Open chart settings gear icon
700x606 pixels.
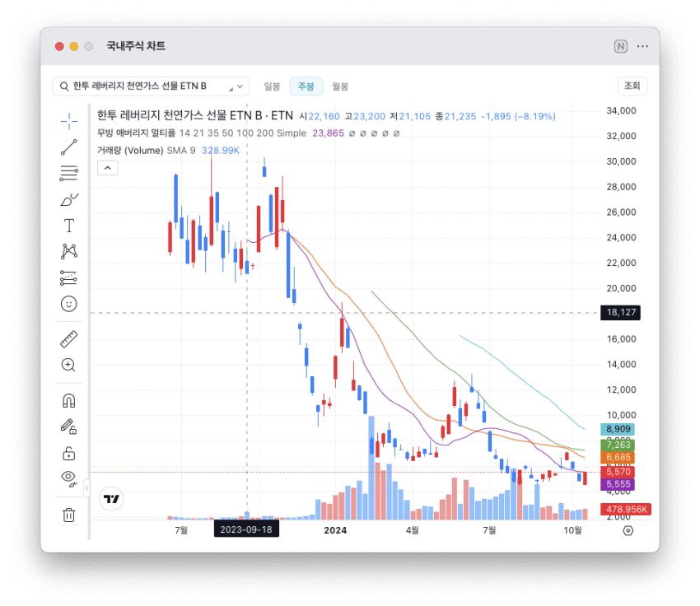pyautogui.click(x=628, y=530)
